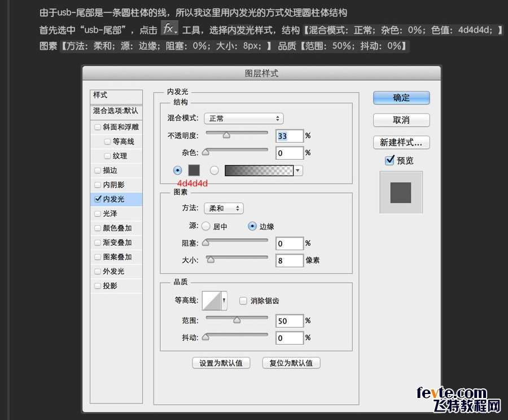Enable the 斜面和浮雕 (Bevel & Emboss) checkbox

pos(98,127)
